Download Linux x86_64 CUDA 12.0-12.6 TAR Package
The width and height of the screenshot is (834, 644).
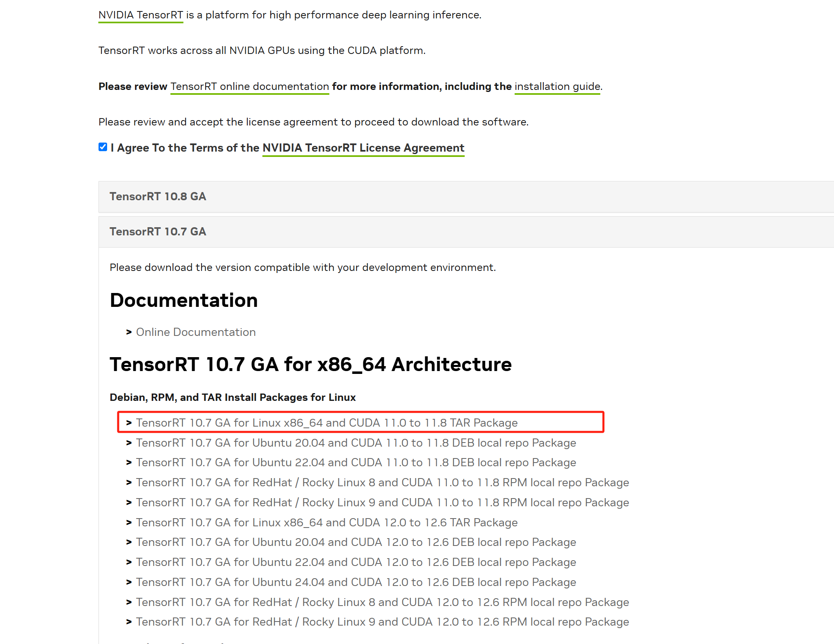click(x=327, y=523)
